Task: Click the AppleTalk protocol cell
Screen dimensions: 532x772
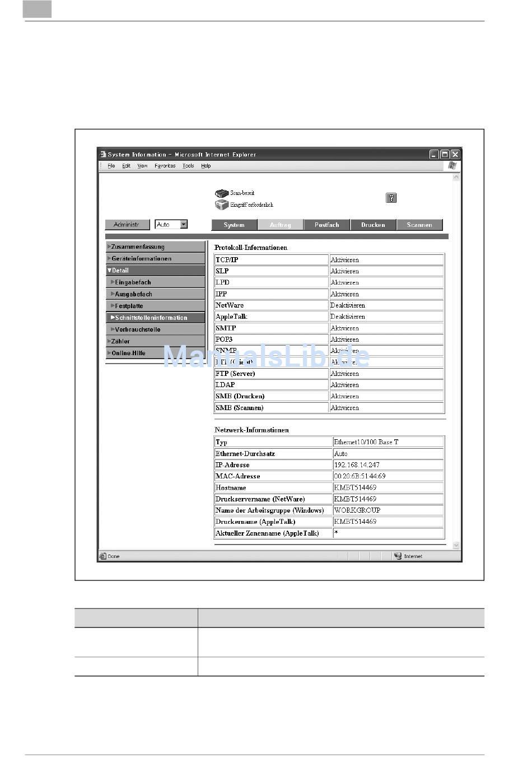Action: [x=272, y=317]
